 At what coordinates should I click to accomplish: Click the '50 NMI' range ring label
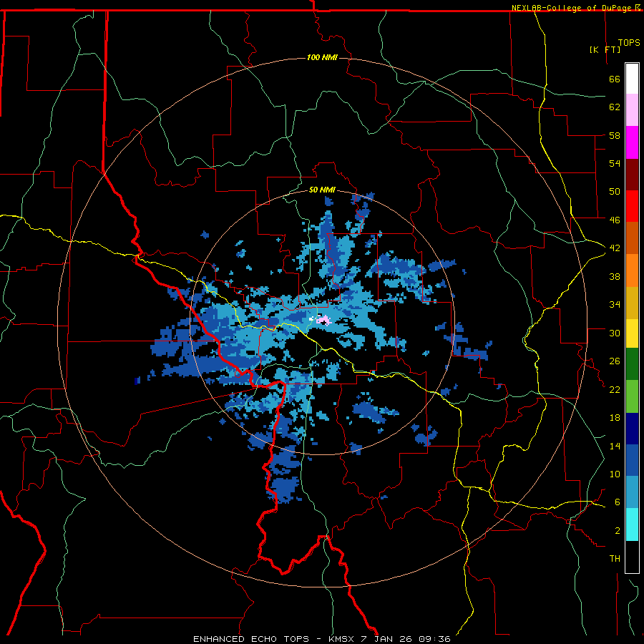[x=322, y=190]
